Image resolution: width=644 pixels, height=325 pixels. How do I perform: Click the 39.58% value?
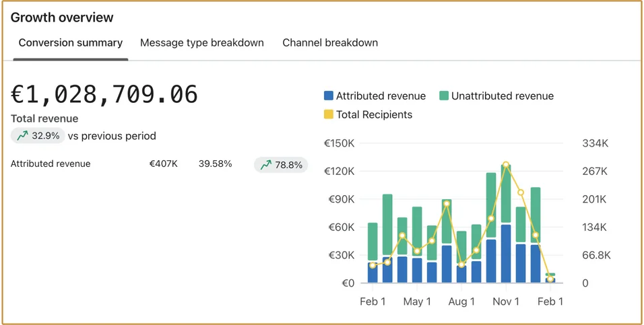tap(215, 164)
